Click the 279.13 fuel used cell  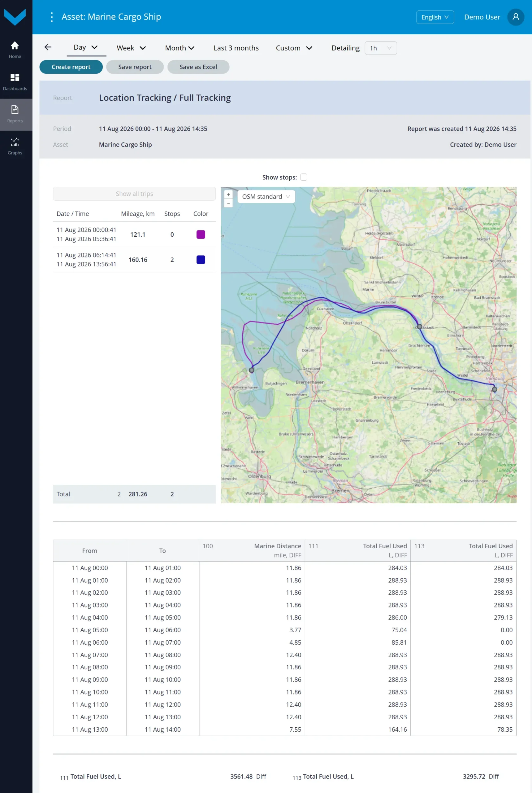click(x=503, y=617)
